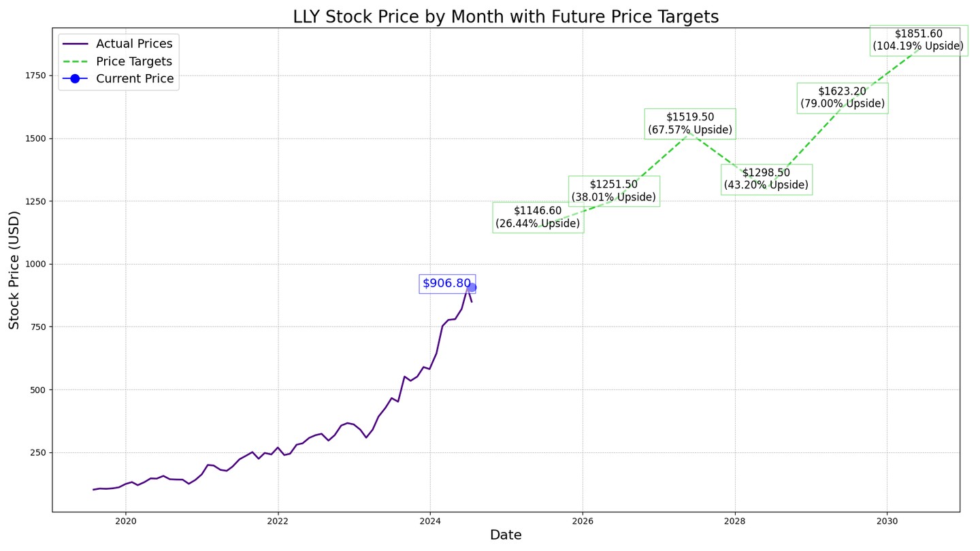Click the green dashed Price Targets legend line
This screenshot has width=980, height=551.
coord(75,61)
